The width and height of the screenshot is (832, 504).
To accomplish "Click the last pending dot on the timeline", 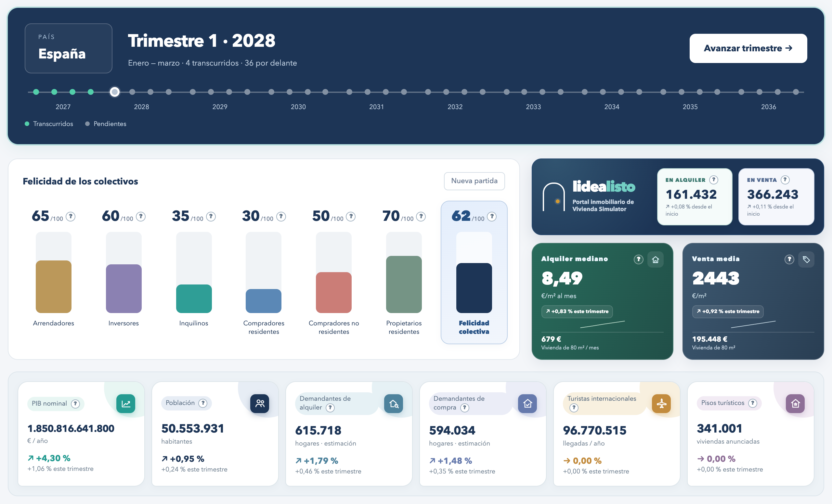I will pos(796,92).
